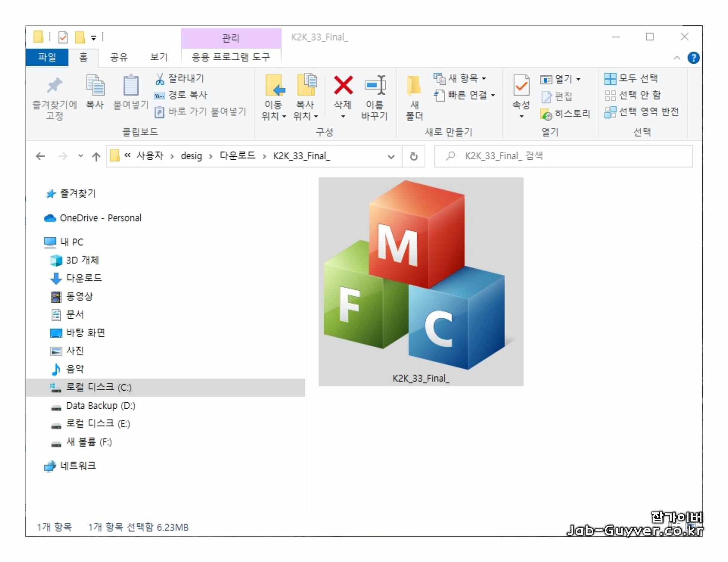Switch to the Share (공유) ribbon tab
Screen dimensions: 728x562
(118, 57)
